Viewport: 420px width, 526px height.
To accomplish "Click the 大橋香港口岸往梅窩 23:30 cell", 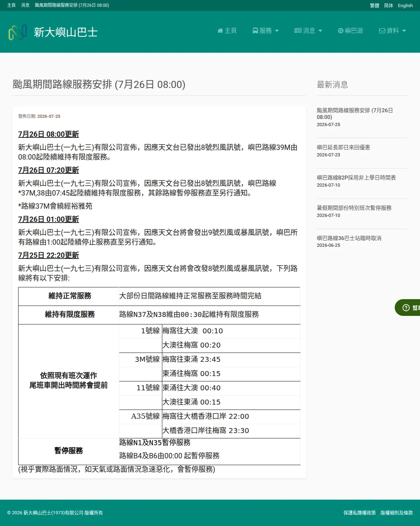I will (x=231, y=431).
